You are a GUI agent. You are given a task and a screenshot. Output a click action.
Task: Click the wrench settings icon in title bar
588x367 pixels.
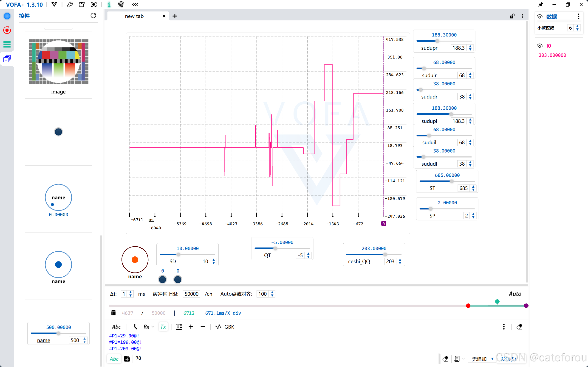point(70,4)
